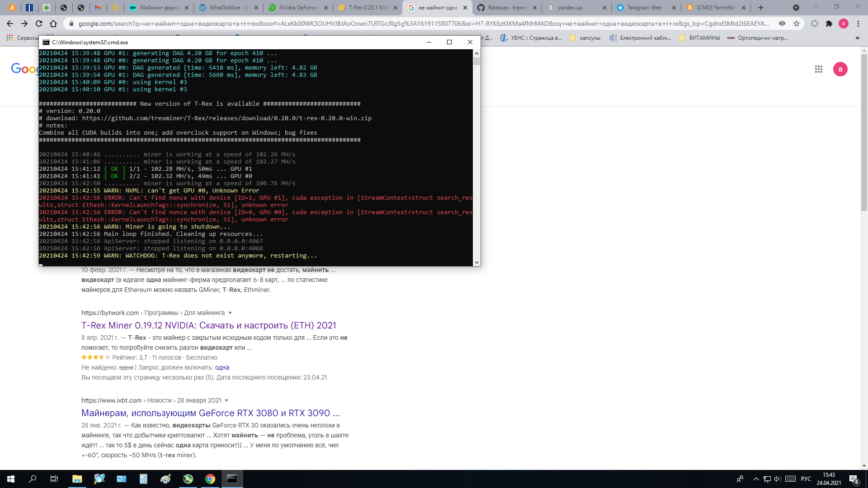
Task: Open Google apps grid icon
Action: point(819,69)
